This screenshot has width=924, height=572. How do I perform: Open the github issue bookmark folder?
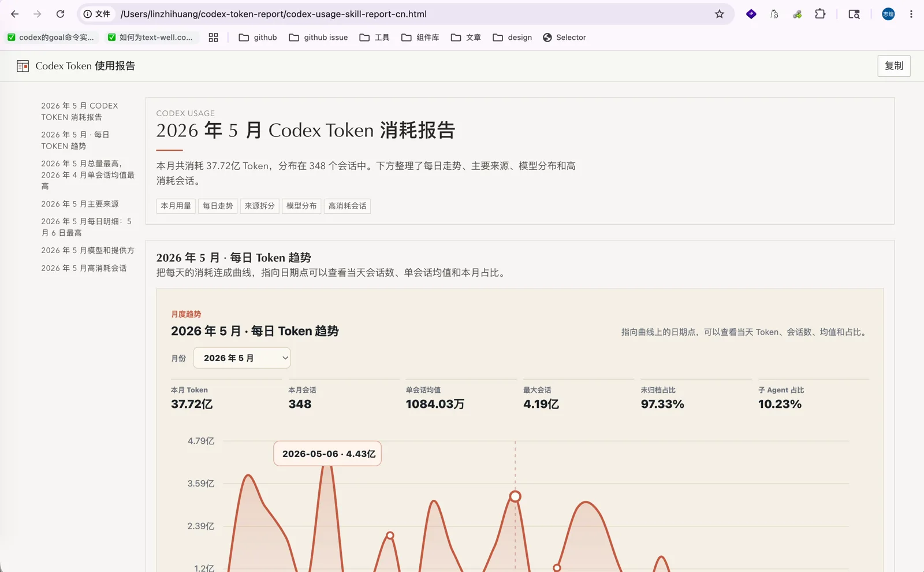(x=318, y=38)
